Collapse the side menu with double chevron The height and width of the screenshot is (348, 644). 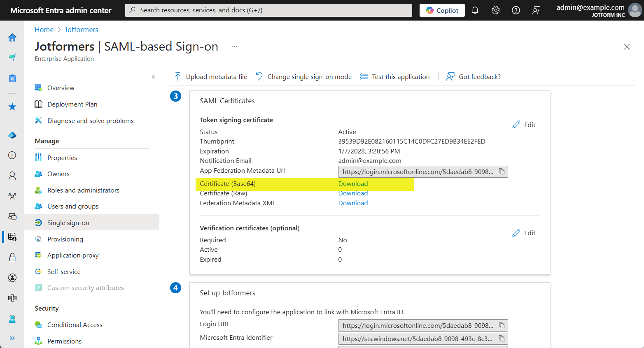click(x=154, y=77)
